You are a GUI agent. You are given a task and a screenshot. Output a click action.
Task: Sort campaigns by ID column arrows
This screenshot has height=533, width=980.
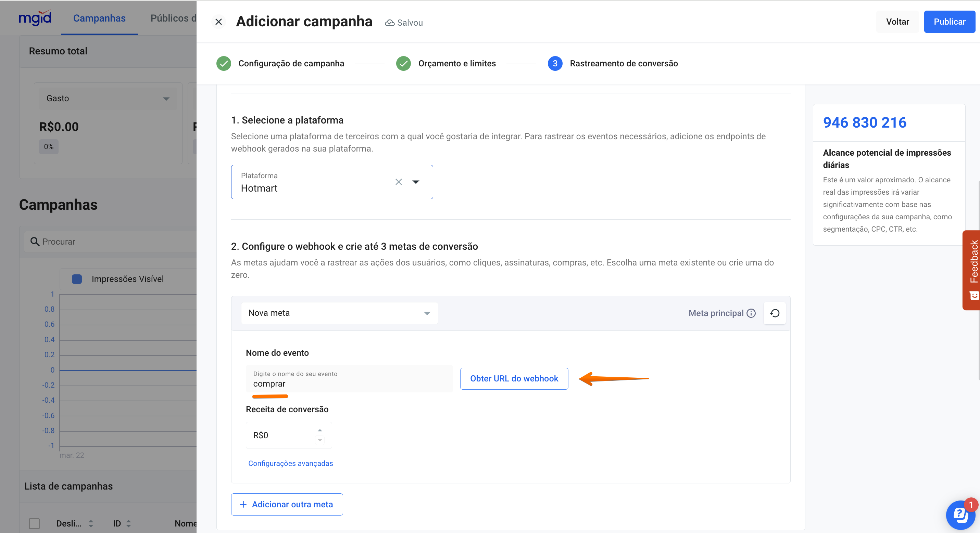point(129,523)
